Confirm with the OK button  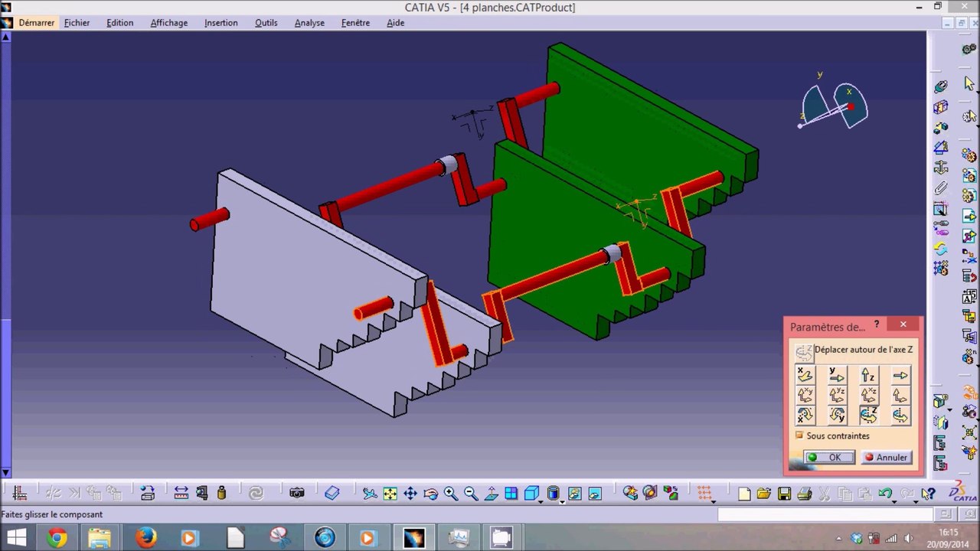click(828, 458)
